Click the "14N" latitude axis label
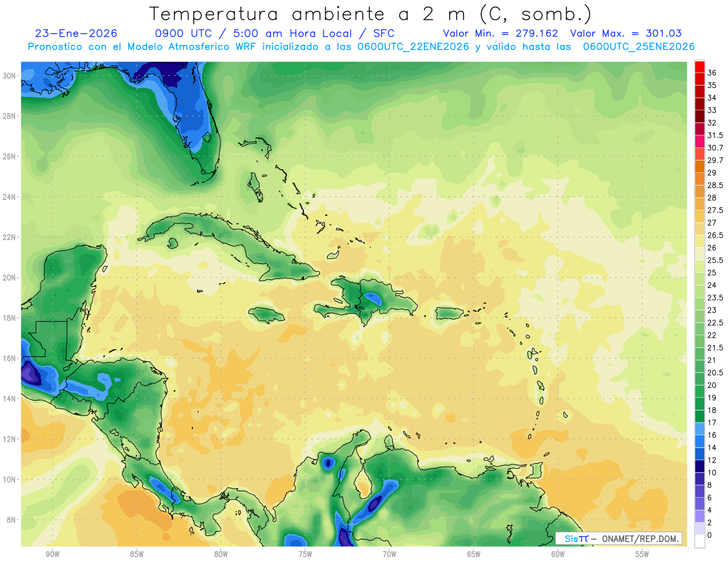728x562 pixels. 9,399
